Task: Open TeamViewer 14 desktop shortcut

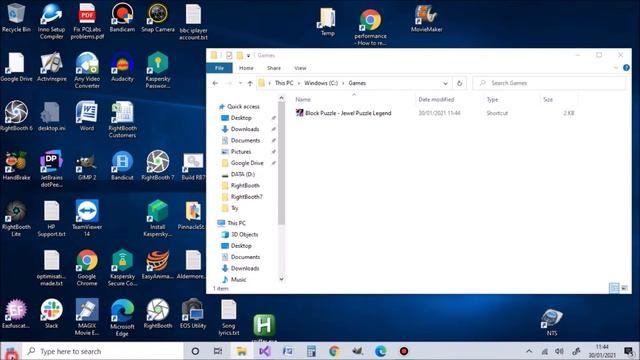Action: [x=87, y=218]
